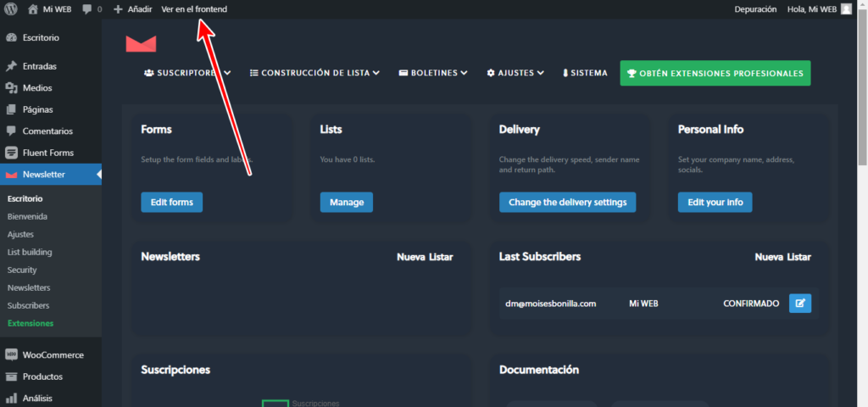Open the Añadir menu label
The image size is (868, 407).
point(140,9)
